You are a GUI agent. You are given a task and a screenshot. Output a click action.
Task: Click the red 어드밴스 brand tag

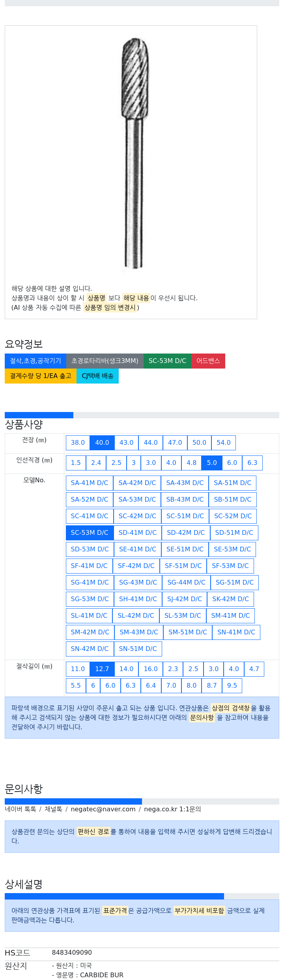coord(208,361)
